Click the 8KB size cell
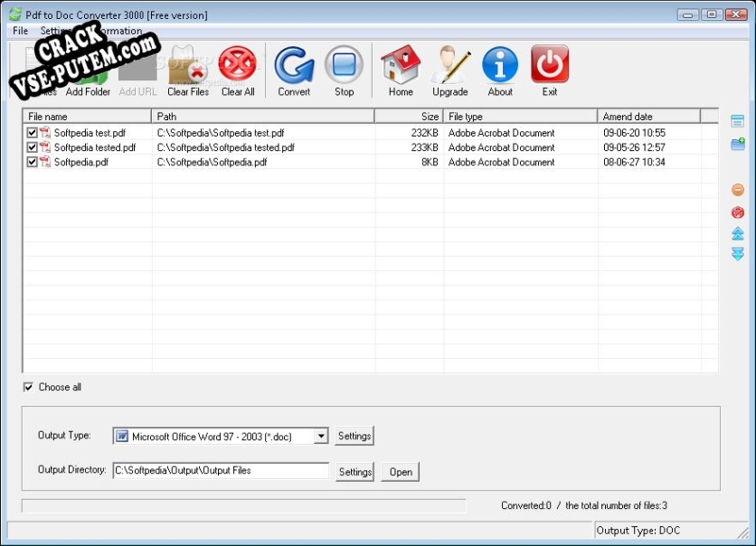 430,162
